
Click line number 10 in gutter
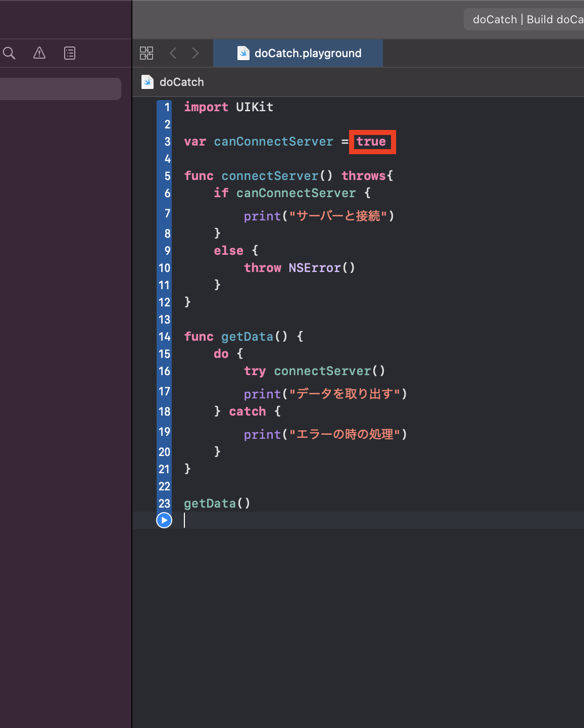165,268
